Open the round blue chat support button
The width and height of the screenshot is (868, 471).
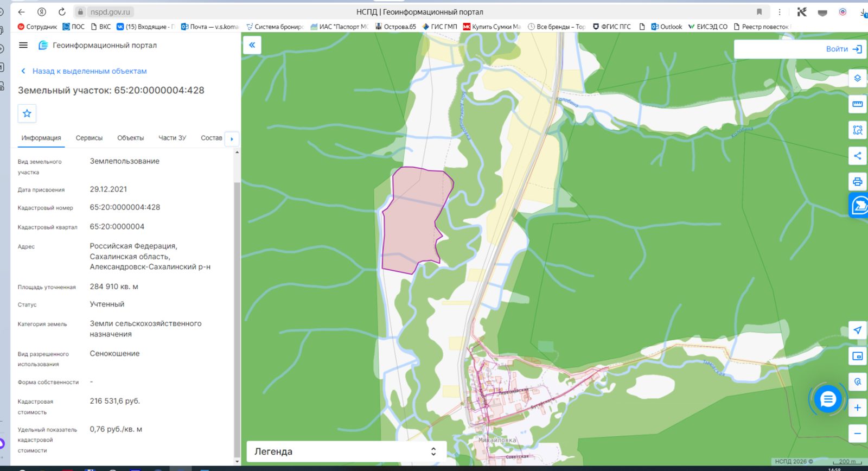pyautogui.click(x=828, y=399)
